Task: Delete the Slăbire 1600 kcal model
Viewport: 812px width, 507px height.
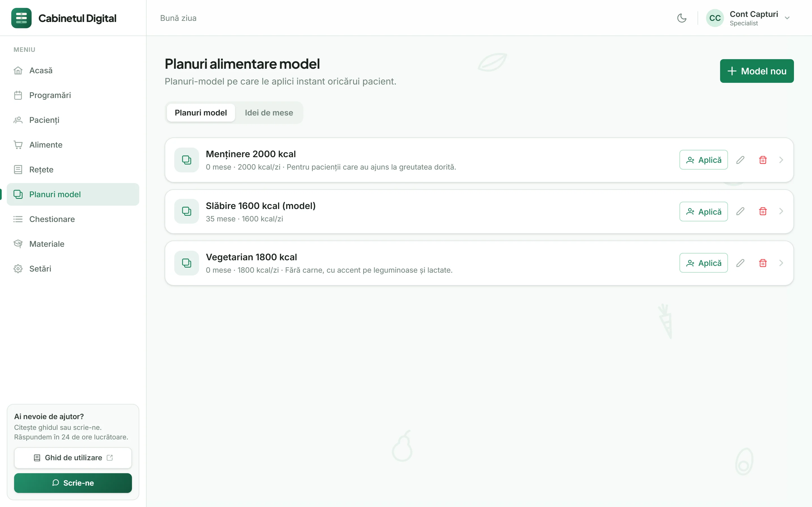Action: tap(763, 211)
